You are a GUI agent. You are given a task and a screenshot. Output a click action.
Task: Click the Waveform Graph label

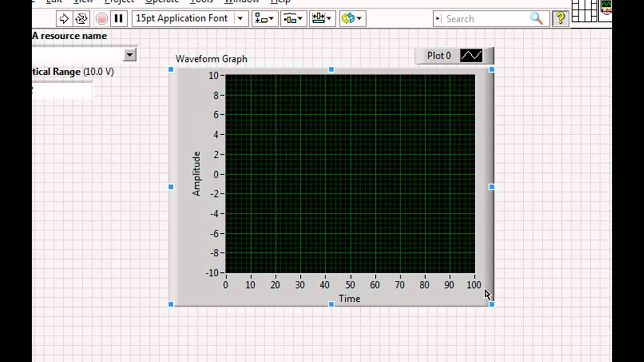point(211,59)
